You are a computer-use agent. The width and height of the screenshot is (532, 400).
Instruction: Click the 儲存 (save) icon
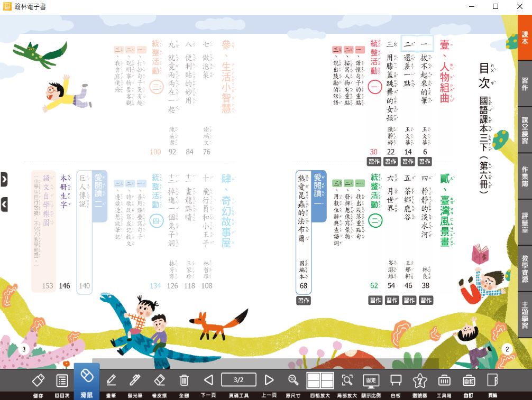coord(38,381)
